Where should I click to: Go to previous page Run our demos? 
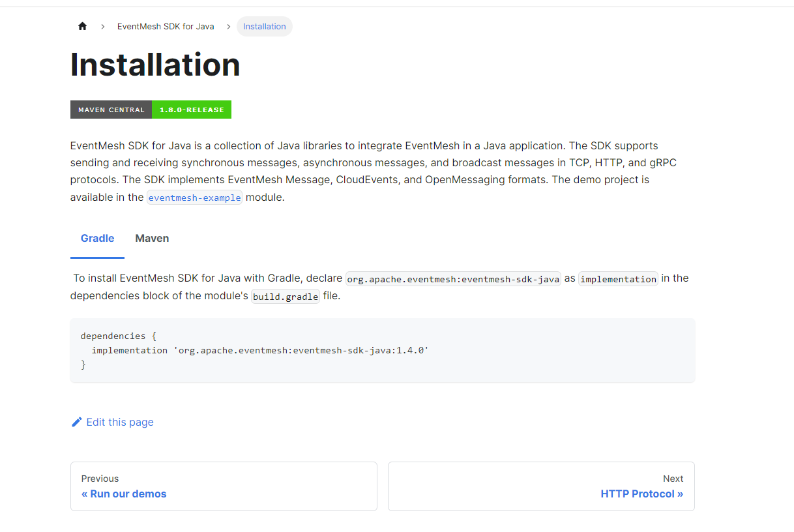(x=224, y=486)
